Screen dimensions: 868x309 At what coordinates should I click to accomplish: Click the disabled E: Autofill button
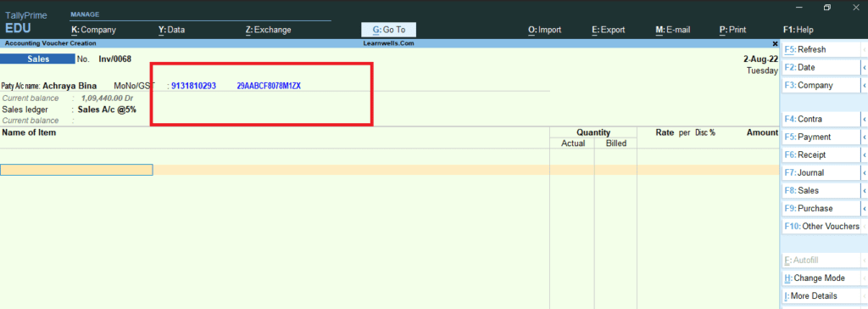click(x=821, y=260)
